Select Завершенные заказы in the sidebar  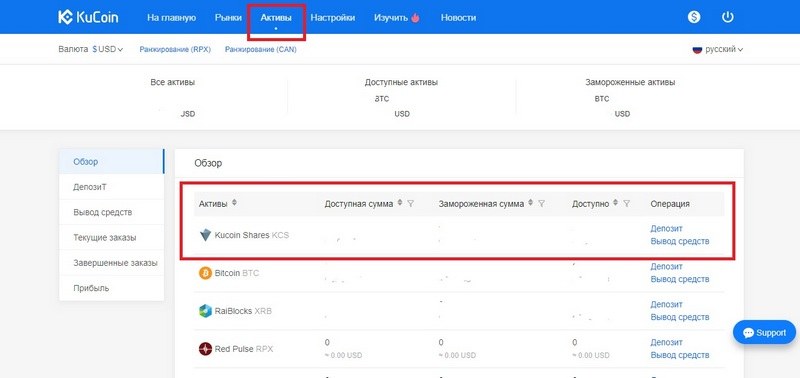(x=111, y=263)
